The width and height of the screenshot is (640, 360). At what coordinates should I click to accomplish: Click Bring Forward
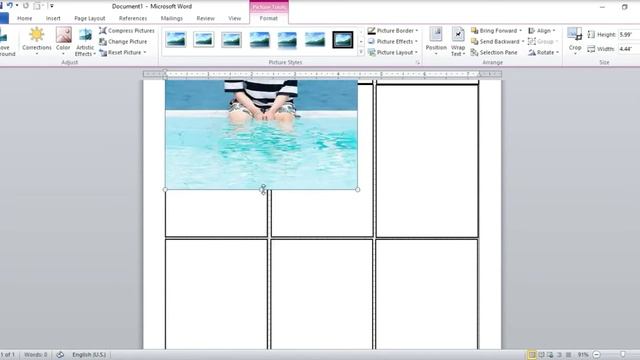point(494,31)
